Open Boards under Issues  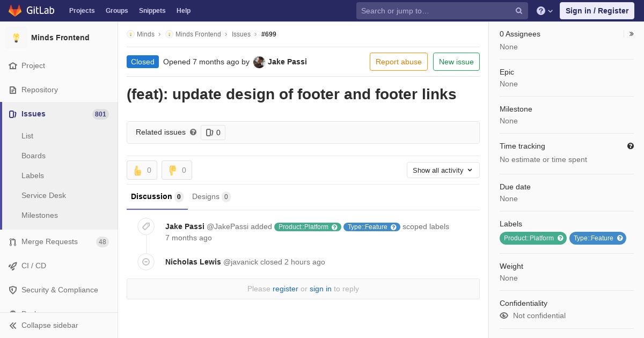(x=33, y=156)
